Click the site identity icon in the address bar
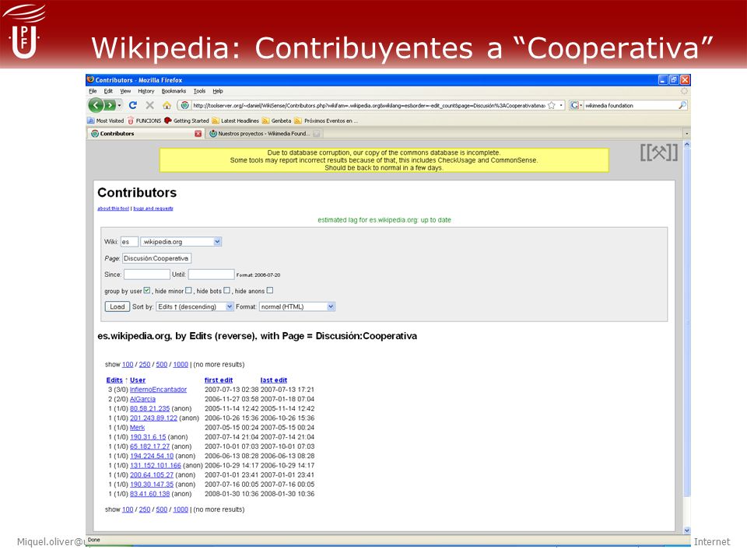The width and height of the screenshot is (747, 560). click(185, 105)
